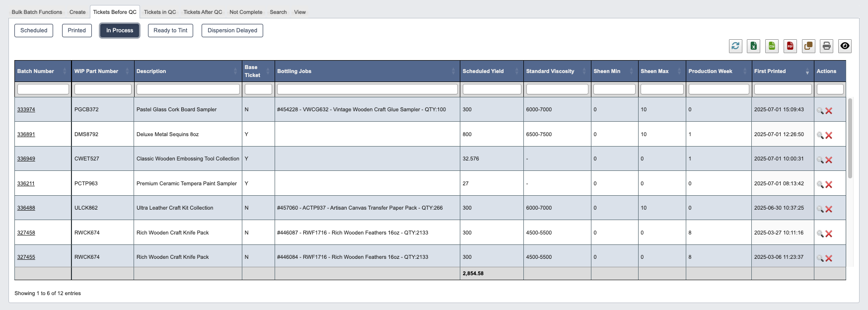Screen dimensions: 868x310
Task: Open the Search tab
Action: pos(278,12)
